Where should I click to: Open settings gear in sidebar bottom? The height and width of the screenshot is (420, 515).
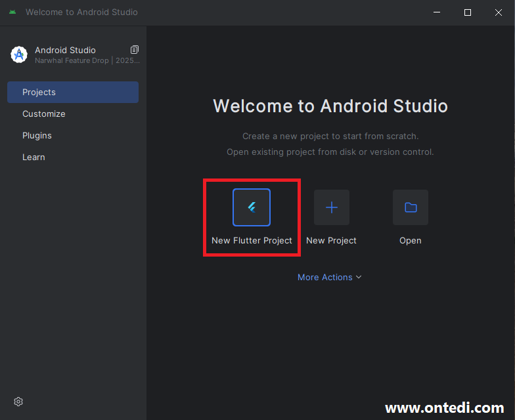click(18, 402)
